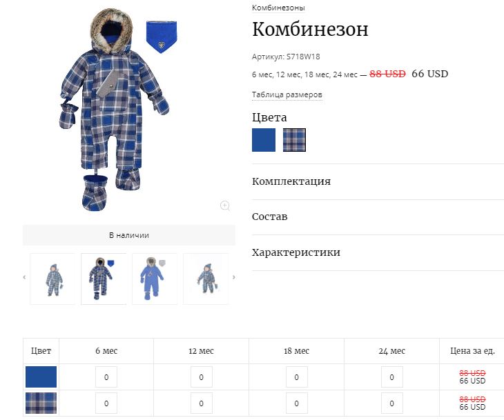Click 18 мес quantity field for plaid
The width and height of the screenshot is (504, 420).
297,403
